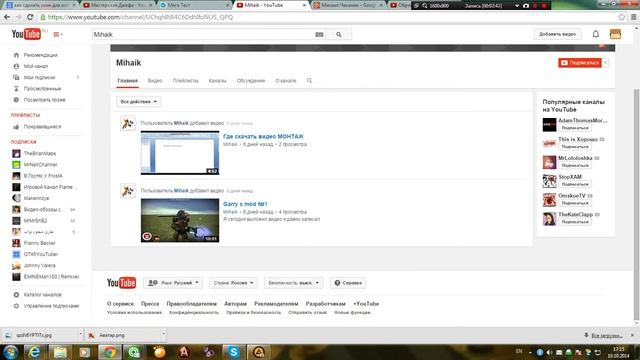640x360 pixels.
Task: Open the account avatar in header
Action: pos(615,34)
